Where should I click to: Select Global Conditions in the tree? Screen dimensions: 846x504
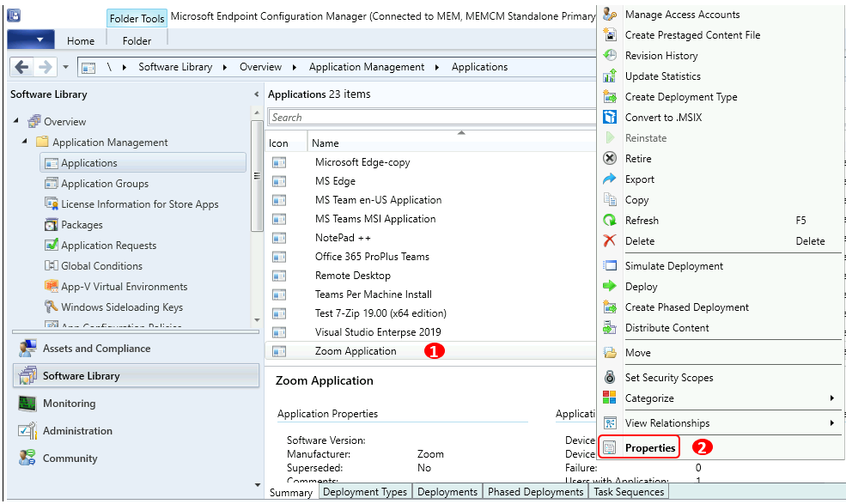[x=101, y=265]
